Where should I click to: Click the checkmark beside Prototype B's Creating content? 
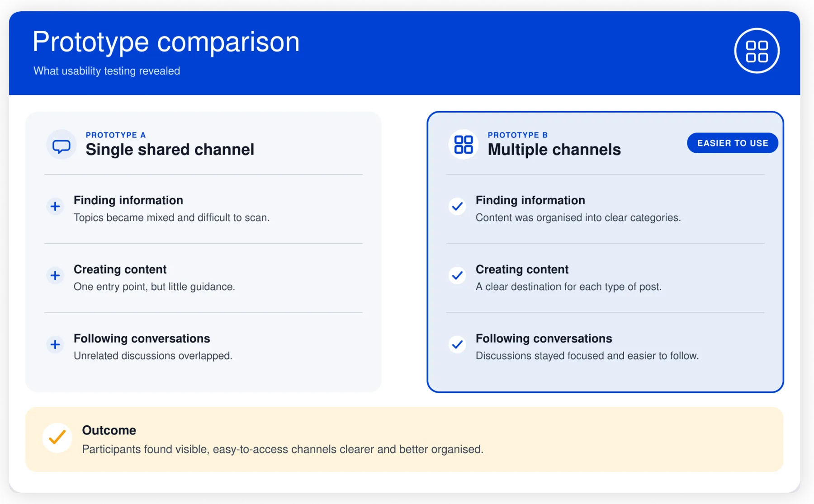457,275
